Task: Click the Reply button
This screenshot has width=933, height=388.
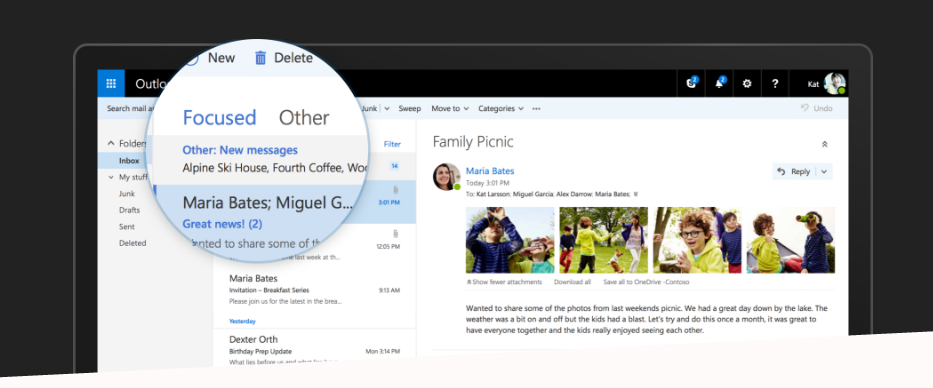Action: (x=794, y=171)
